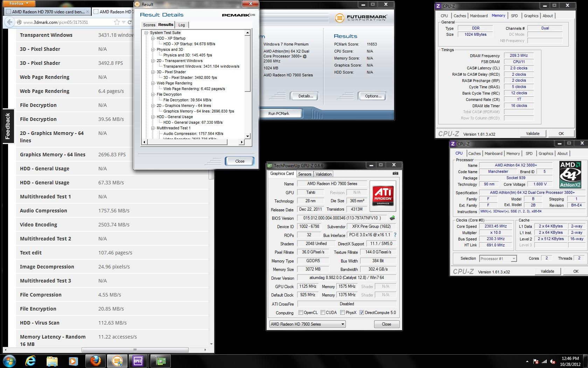The height and width of the screenshot is (368, 588).
Task: Open the GPU selection dropdown in GPU-Z
Action: click(308, 324)
